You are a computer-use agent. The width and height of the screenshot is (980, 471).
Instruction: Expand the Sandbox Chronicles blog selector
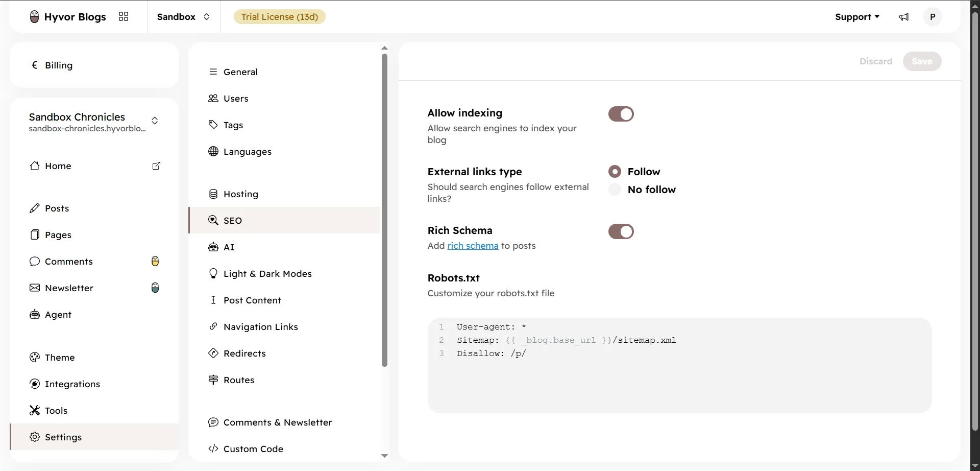(94, 122)
